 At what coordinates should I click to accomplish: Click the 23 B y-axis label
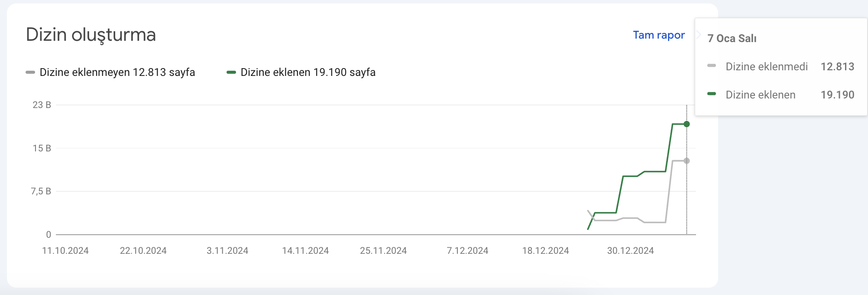(x=42, y=105)
